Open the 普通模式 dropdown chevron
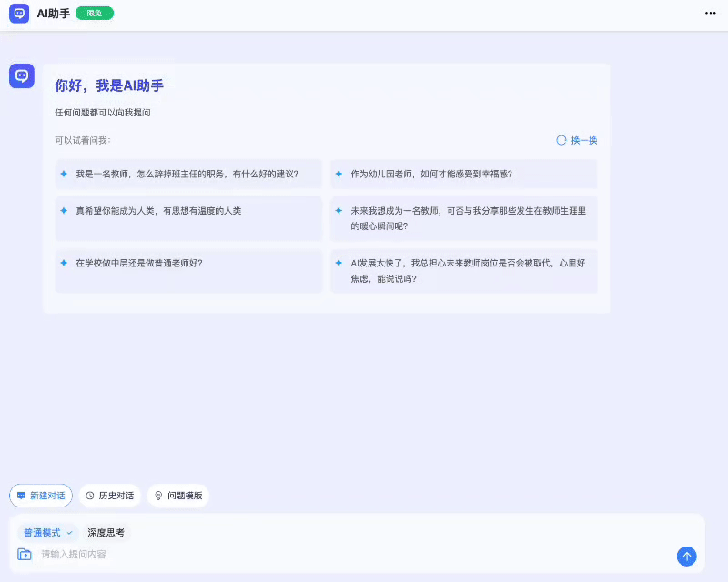 click(x=67, y=532)
